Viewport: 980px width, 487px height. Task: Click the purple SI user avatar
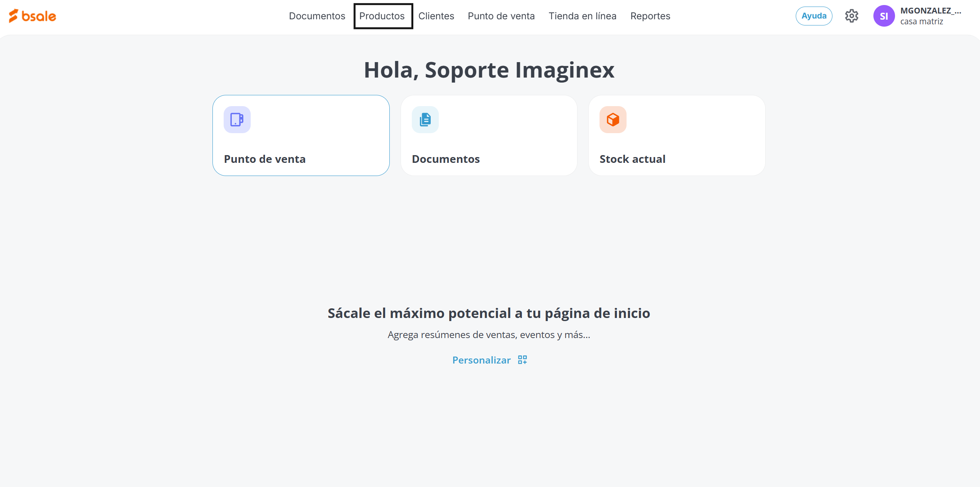[884, 16]
